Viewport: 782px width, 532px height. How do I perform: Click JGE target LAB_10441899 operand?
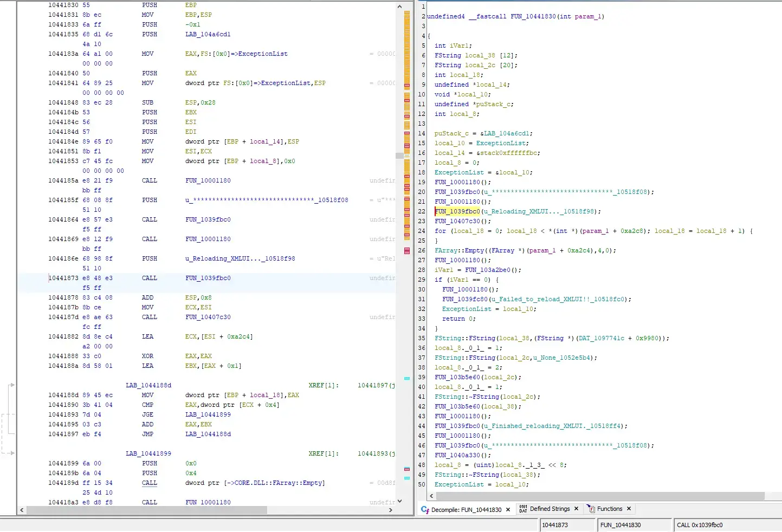[208, 414]
